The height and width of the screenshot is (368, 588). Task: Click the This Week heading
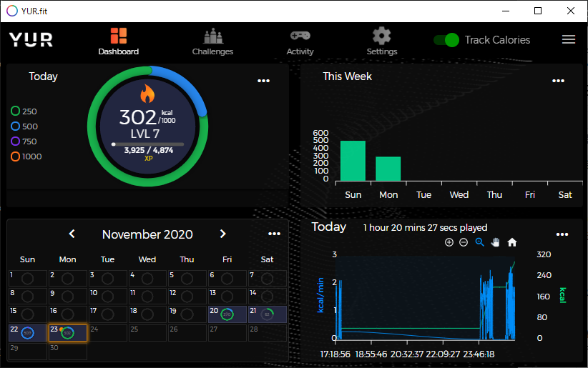click(x=347, y=76)
